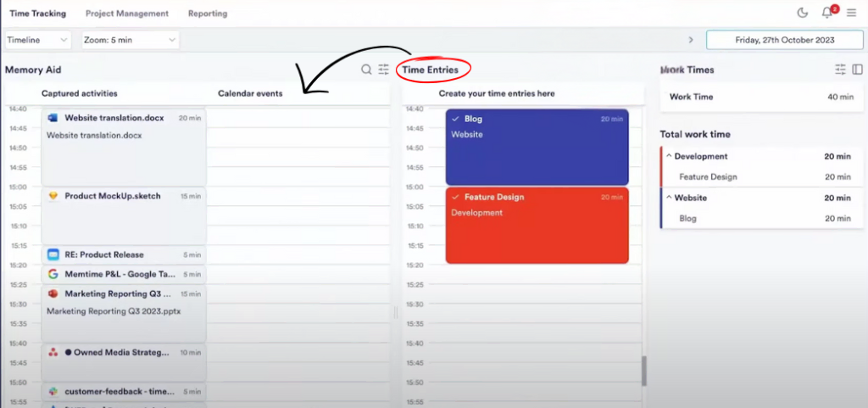Open the hamburger menu
The height and width of the screenshot is (408, 868).
click(x=851, y=13)
